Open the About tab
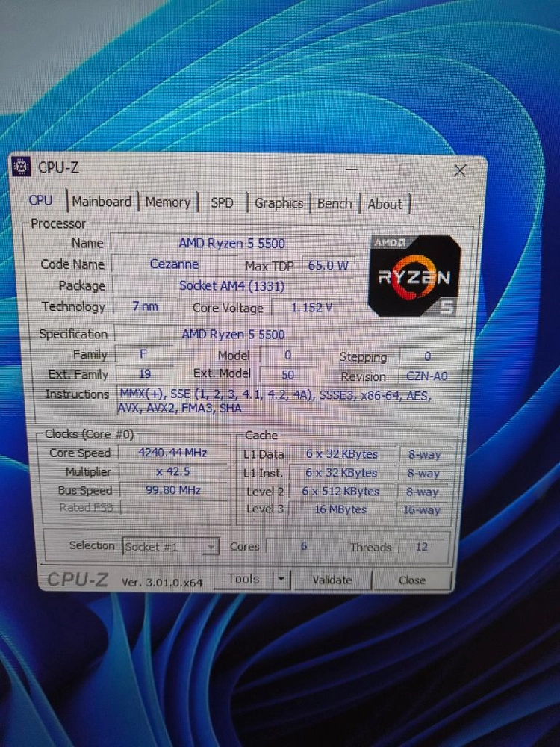560x747 pixels. click(385, 205)
